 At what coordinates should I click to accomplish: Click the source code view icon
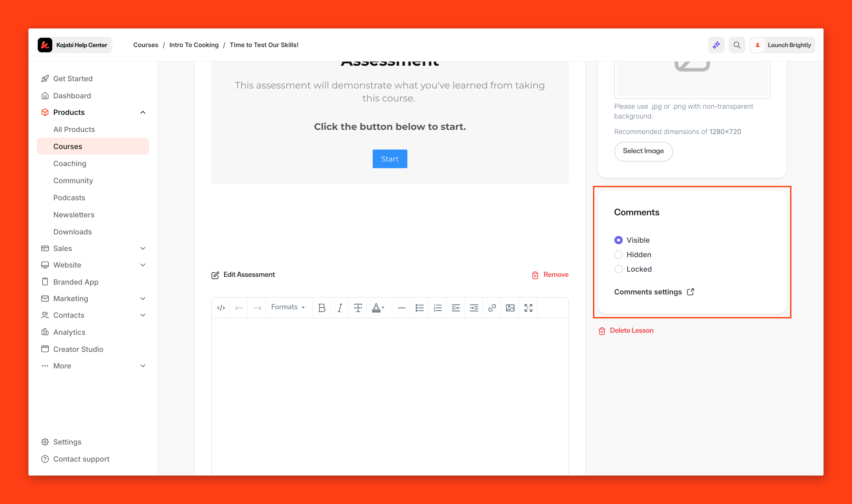221,308
